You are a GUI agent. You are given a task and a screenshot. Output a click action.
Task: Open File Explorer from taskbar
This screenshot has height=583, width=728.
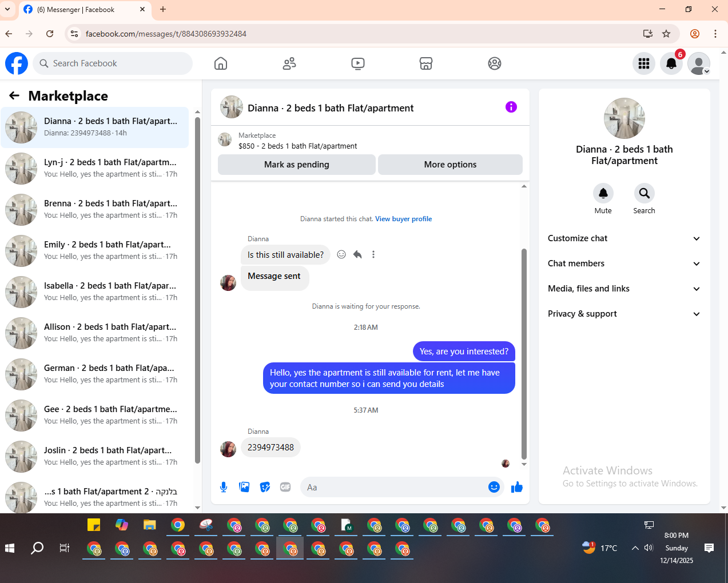[x=150, y=525]
